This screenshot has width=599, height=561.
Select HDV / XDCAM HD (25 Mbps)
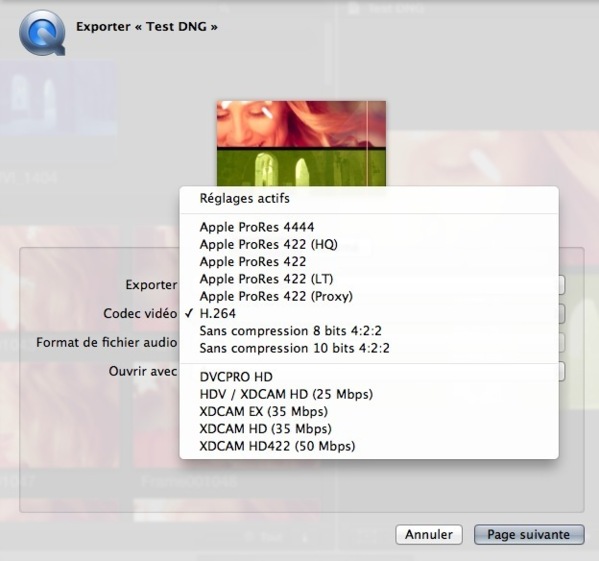click(x=369, y=394)
